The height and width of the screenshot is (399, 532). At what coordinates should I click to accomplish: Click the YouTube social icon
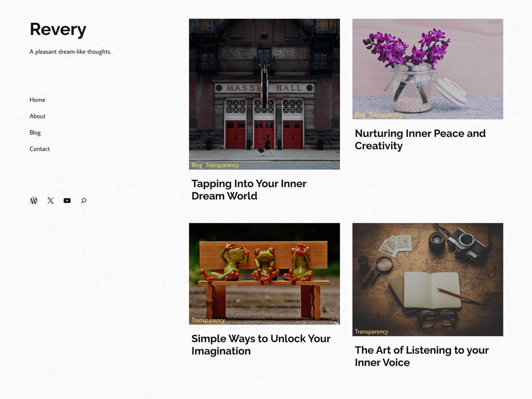click(x=67, y=200)
